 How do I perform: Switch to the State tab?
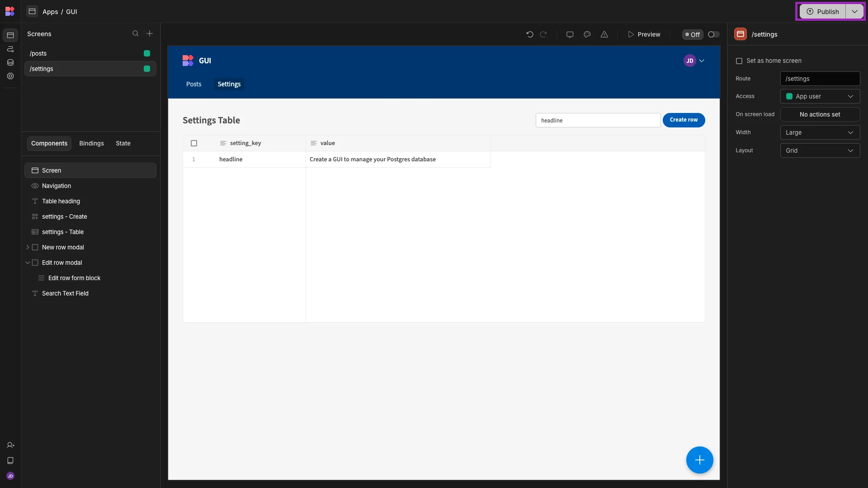tap(123, 143)
